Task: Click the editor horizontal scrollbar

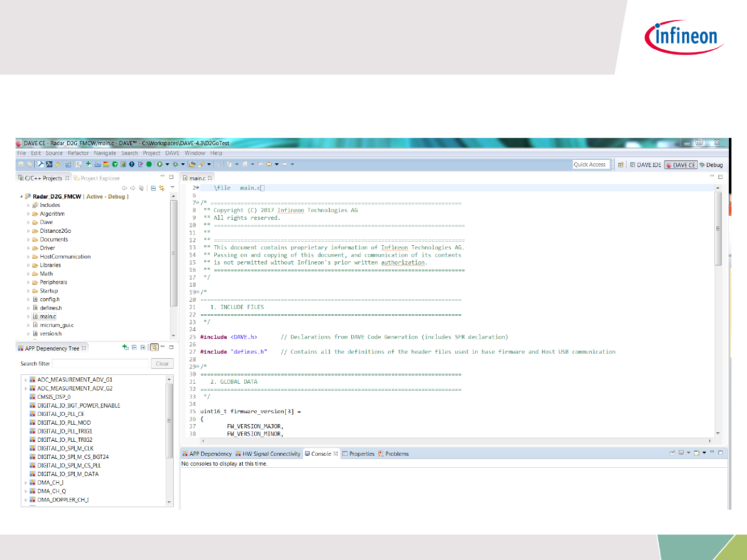Action: point(457,441)
